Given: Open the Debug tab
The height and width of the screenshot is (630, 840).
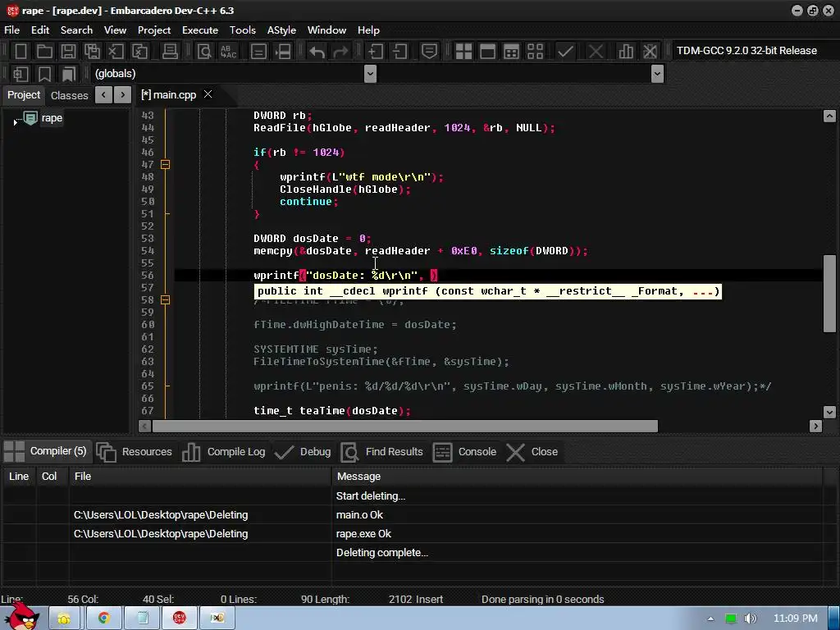Looking at the screenshot, I should tap(303, 452).
